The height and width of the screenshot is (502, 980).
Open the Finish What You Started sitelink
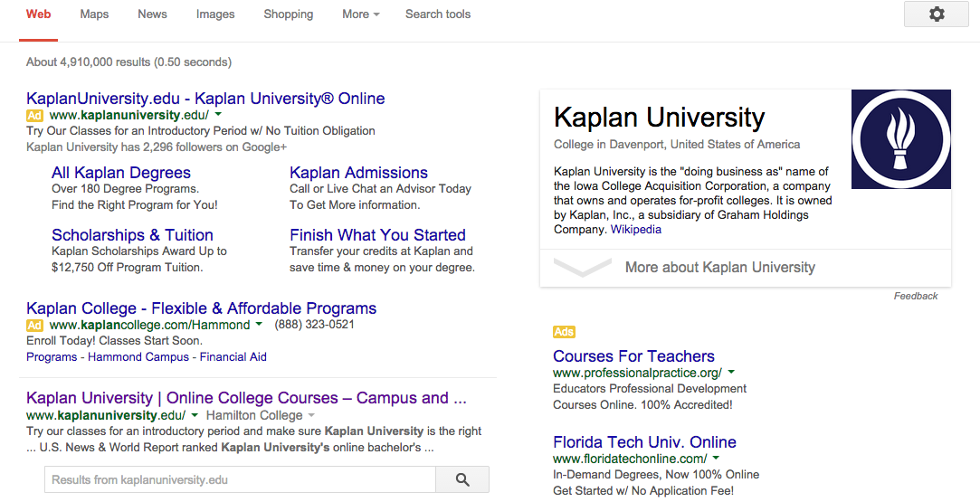377,235
